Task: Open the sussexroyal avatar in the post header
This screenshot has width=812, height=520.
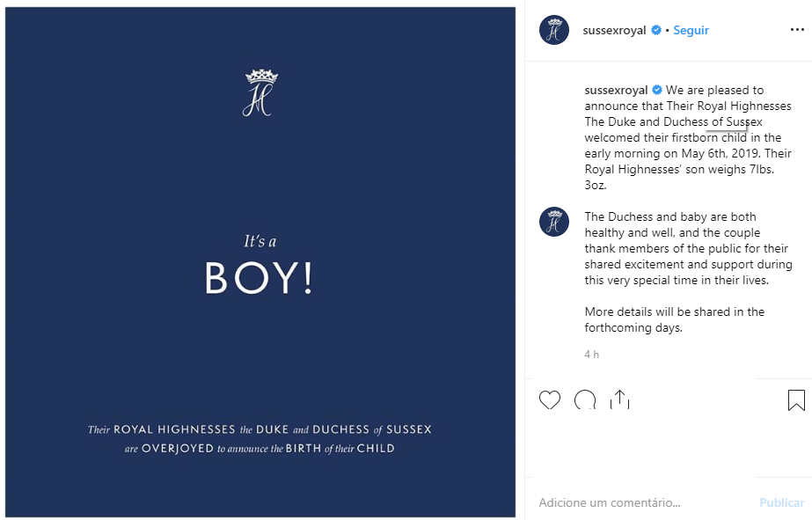Action: [x=554, y=30]
